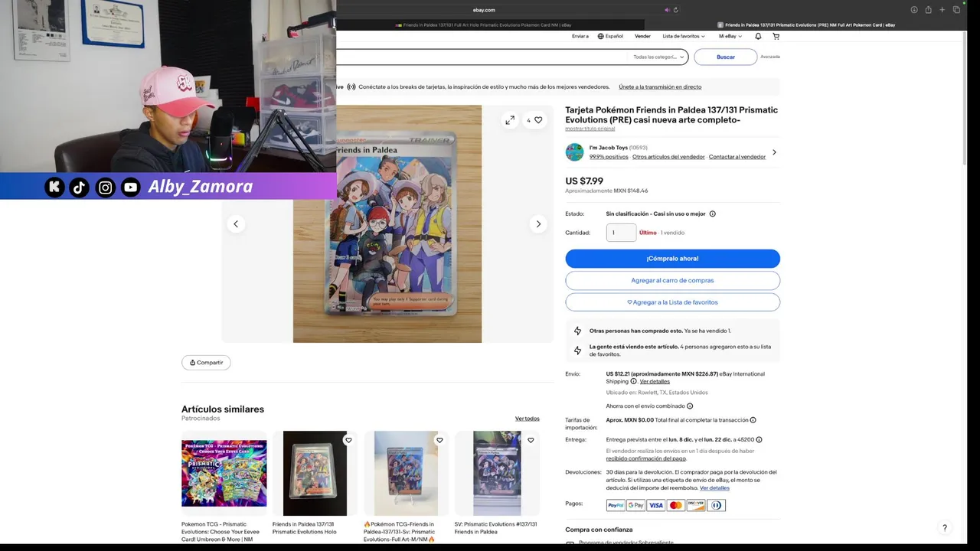The height and width of the screenshot is (551, 980).
Task: Open the eBay notifications bell
Action: point(758,36)
